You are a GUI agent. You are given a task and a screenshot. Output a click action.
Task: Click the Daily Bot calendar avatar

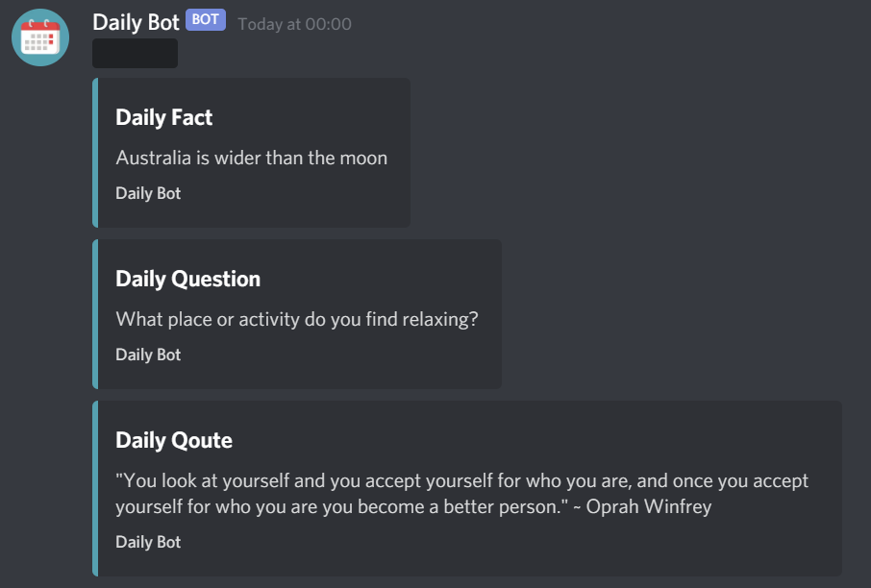[x=39, y=37]
